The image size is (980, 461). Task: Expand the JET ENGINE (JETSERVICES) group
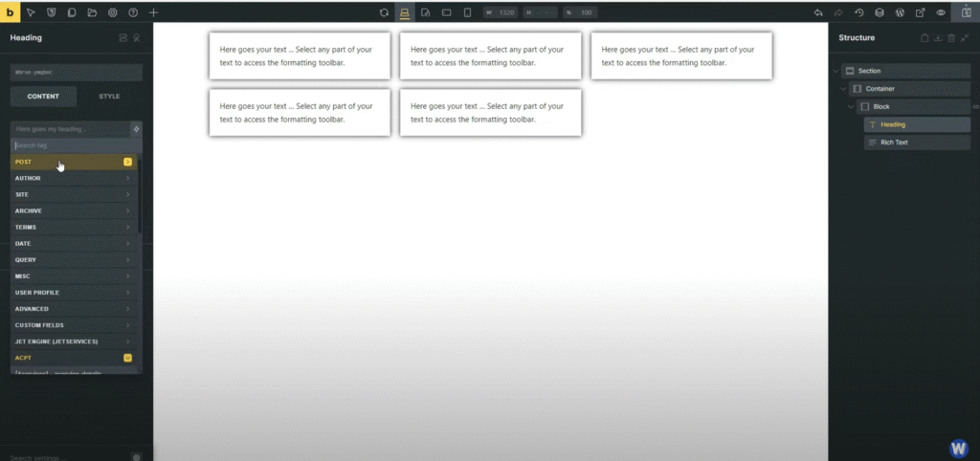point(74,341)
